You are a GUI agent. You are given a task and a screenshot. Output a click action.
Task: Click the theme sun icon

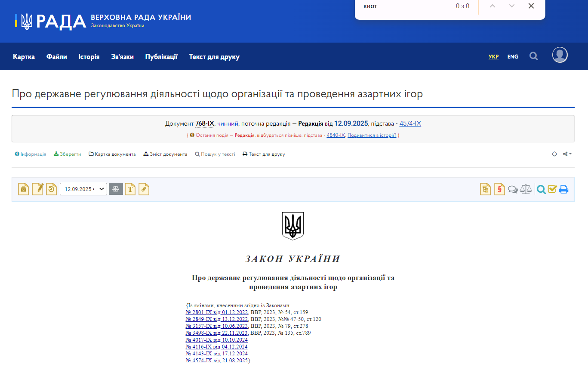click(554, 154)
